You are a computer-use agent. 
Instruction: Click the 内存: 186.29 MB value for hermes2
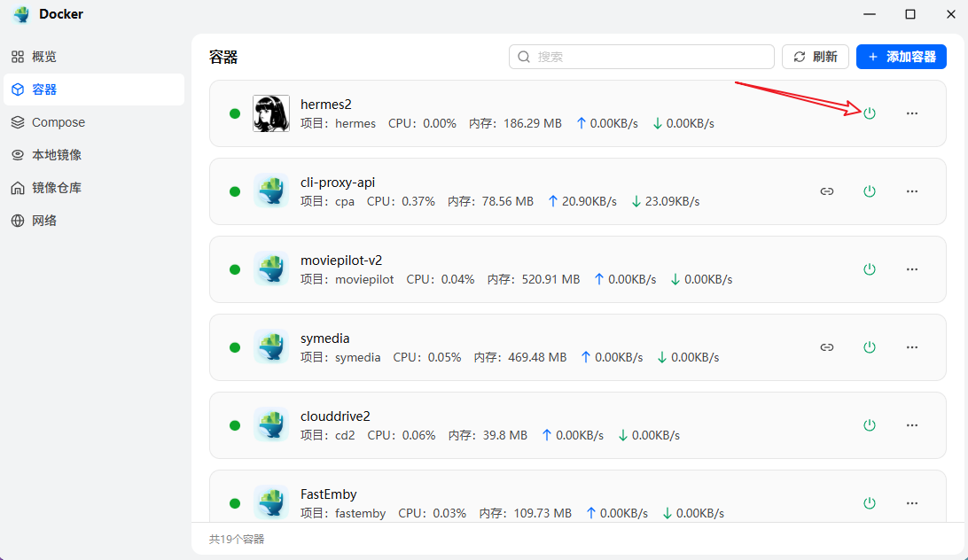516,123
